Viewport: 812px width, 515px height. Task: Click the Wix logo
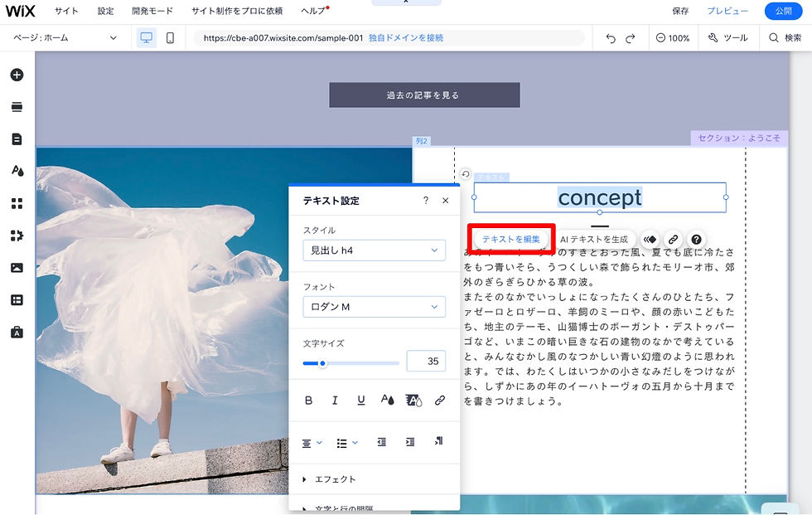[20, 11]
